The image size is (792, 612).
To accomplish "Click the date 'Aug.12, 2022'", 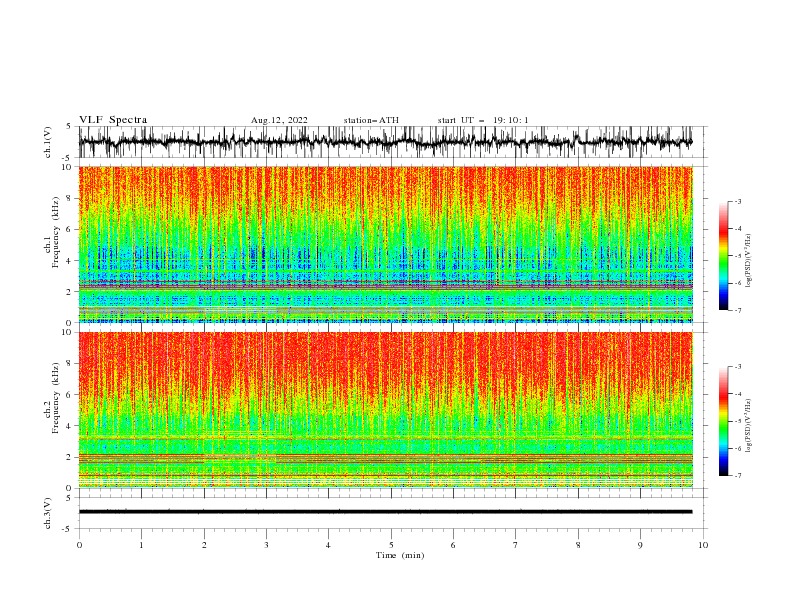I will [x=279, y=120].
